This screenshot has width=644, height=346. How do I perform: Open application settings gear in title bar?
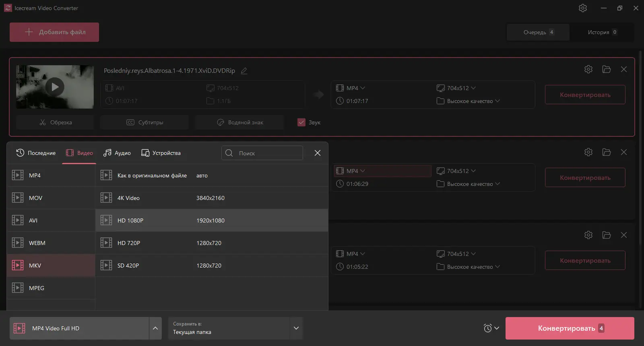[583, 8]
